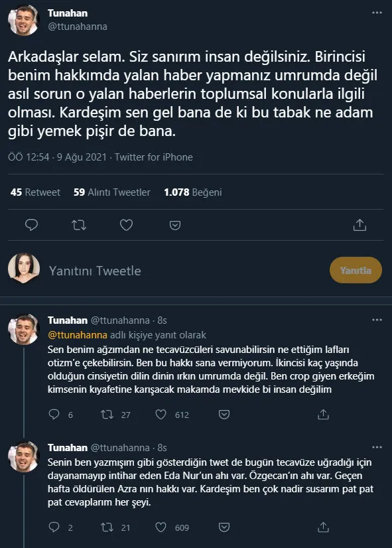Open the reply icon on the main tweet

click(x=31, y=225)
